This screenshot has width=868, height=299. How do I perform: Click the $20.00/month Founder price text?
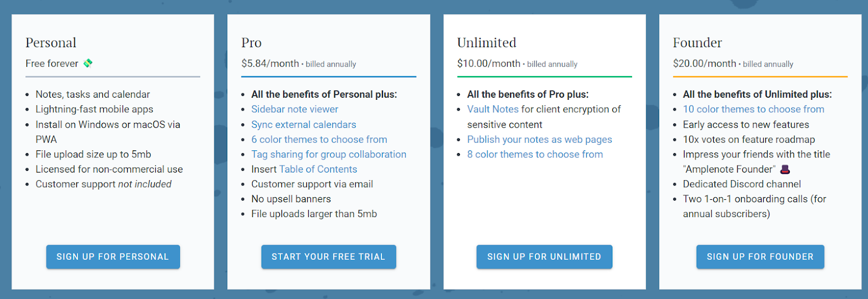pyautogui.click(x=704, y=63)
